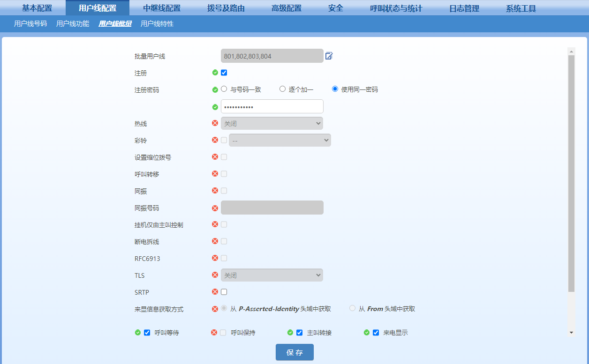Select the 与号码一致 radio option
Viewport: 589px width, 364px height.
coord(224,89)
